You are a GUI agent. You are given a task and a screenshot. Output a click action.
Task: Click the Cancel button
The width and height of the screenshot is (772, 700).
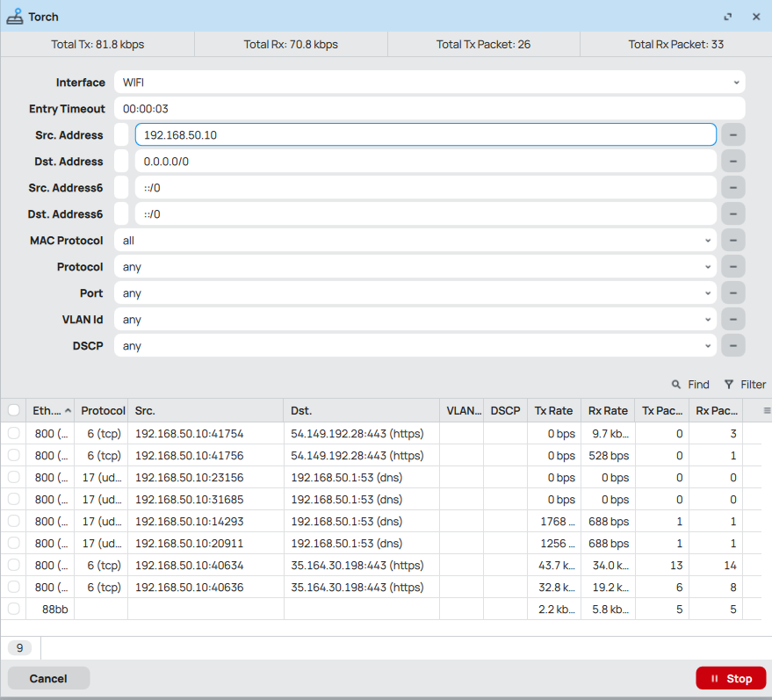(x=48, y=678)
